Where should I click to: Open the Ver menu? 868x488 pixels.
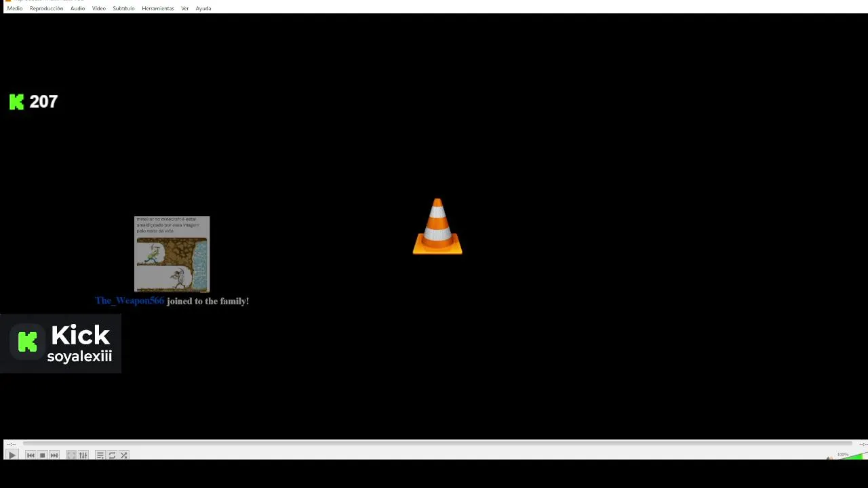184,8
